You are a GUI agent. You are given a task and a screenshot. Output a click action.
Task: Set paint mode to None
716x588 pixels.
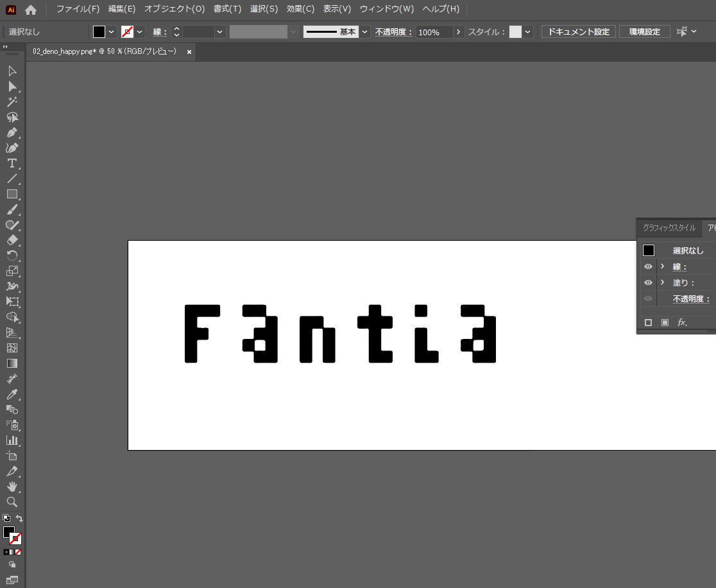(x=18, y=552)
